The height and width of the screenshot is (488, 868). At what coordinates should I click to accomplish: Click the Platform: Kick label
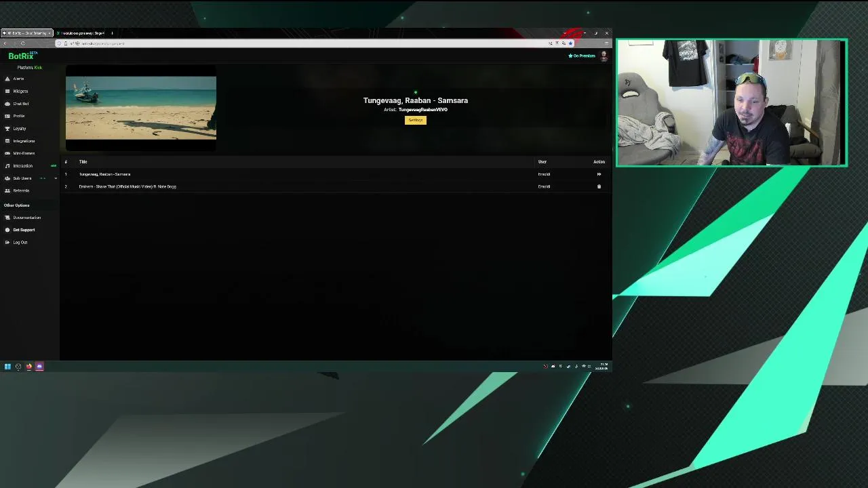tap(30, 68)
